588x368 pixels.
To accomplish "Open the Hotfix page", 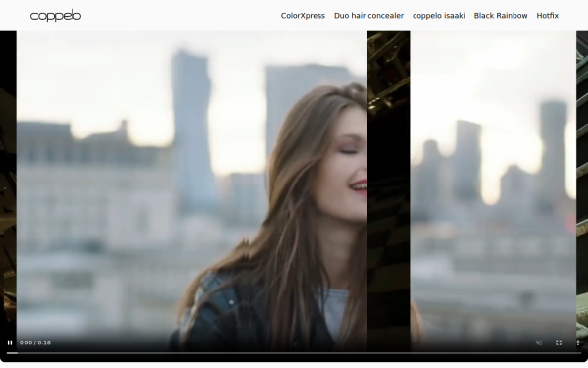I will (547, 16).
